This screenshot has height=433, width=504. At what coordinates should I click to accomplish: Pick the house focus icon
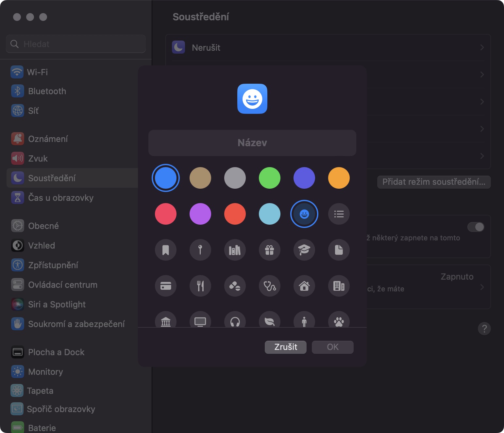[304, 286]
